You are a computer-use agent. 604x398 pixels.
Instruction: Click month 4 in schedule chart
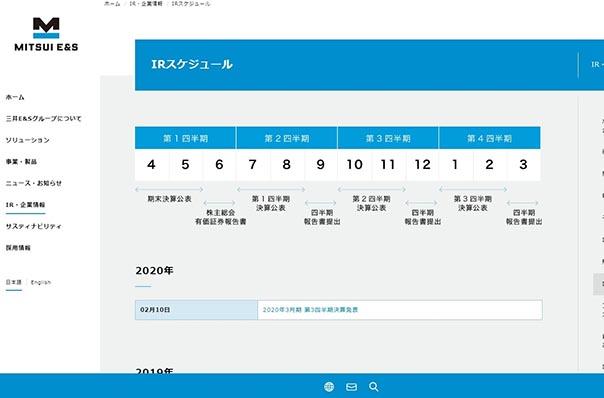[151, 165]
